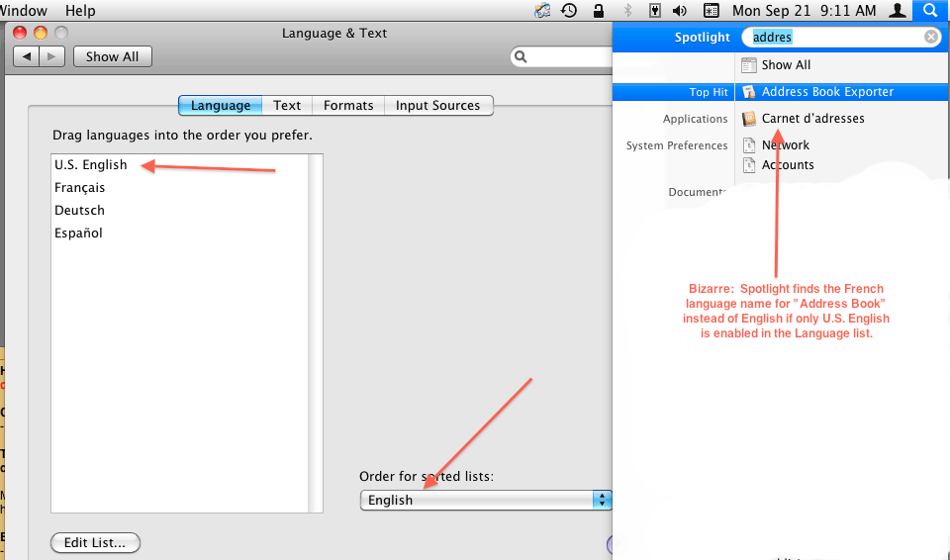Click the Show All toolbar button
Viewport: 950px width, 560px height.
(112, 56)
